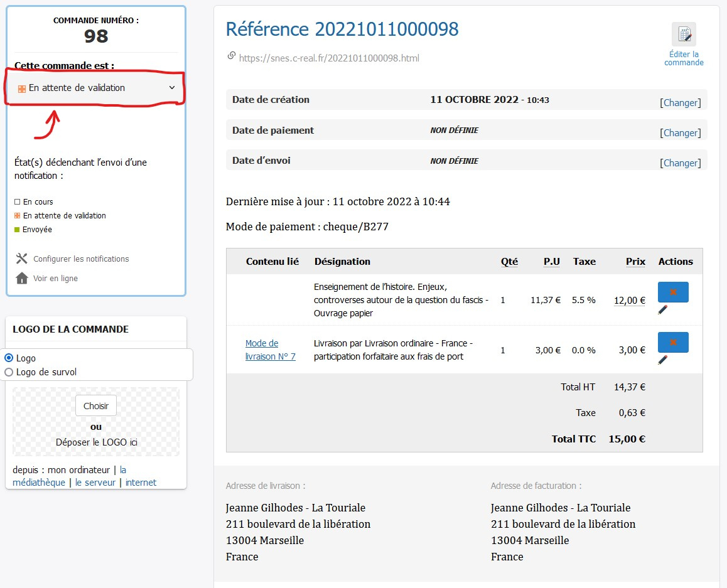Choose logo from la médiathèque
The width and height of the screenshot is (727, 588).
coord(39,483)
